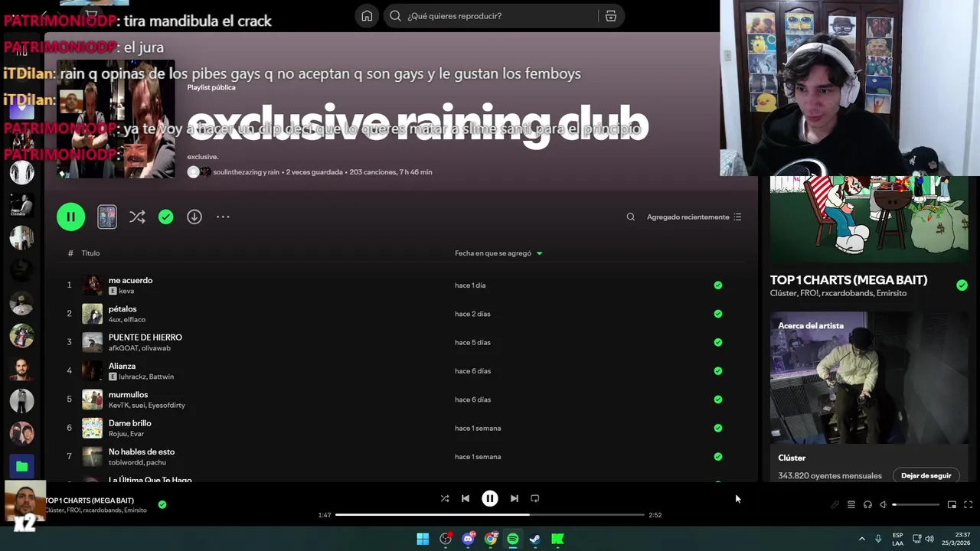Image resolution: width=980 pixels, height=551 pixels.
Task: Toggle playlist shuffle icon beside the green play button
Action: 137,217
